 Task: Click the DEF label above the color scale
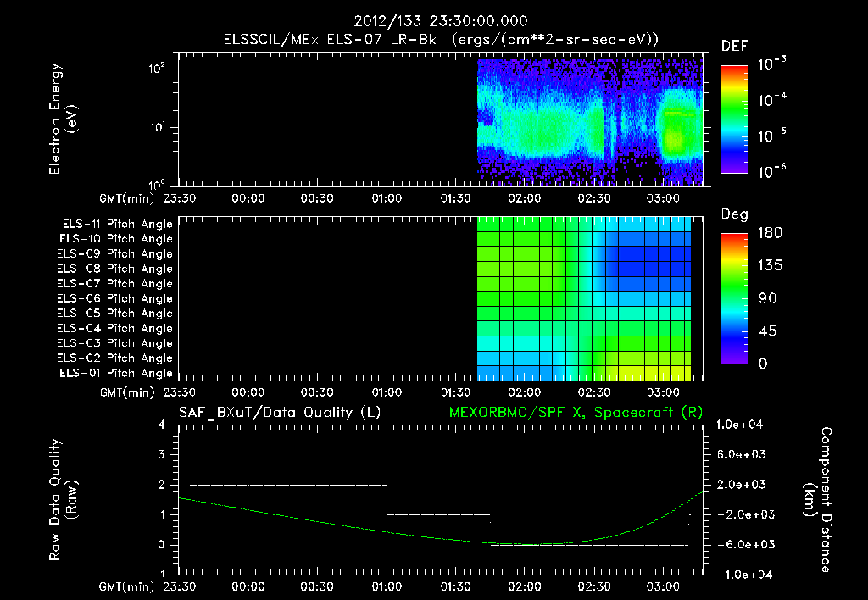[735, 46]
